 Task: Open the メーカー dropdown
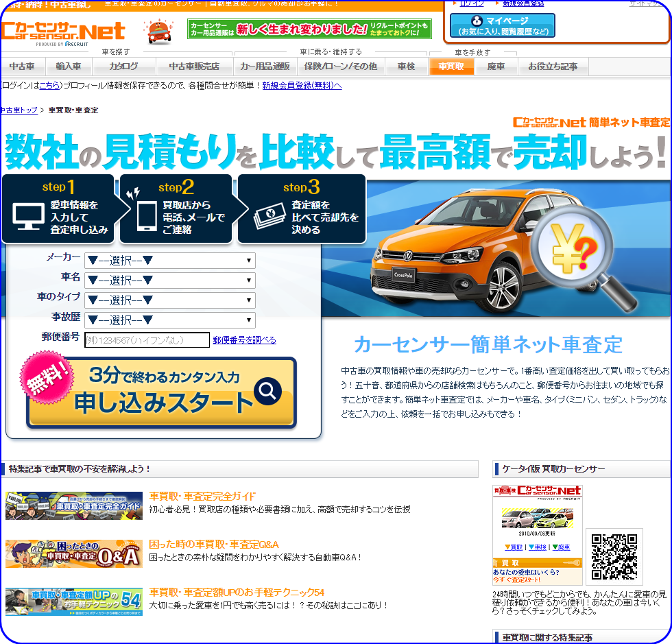coord(169,261)
